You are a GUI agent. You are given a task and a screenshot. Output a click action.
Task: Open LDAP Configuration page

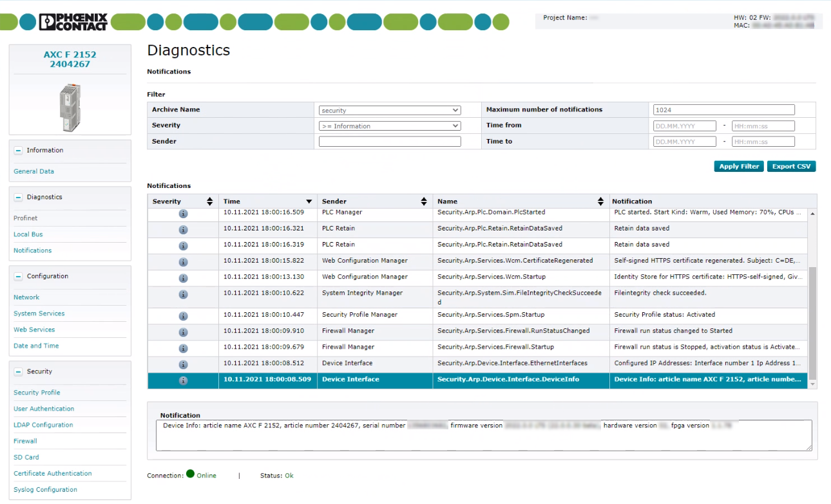43,425
